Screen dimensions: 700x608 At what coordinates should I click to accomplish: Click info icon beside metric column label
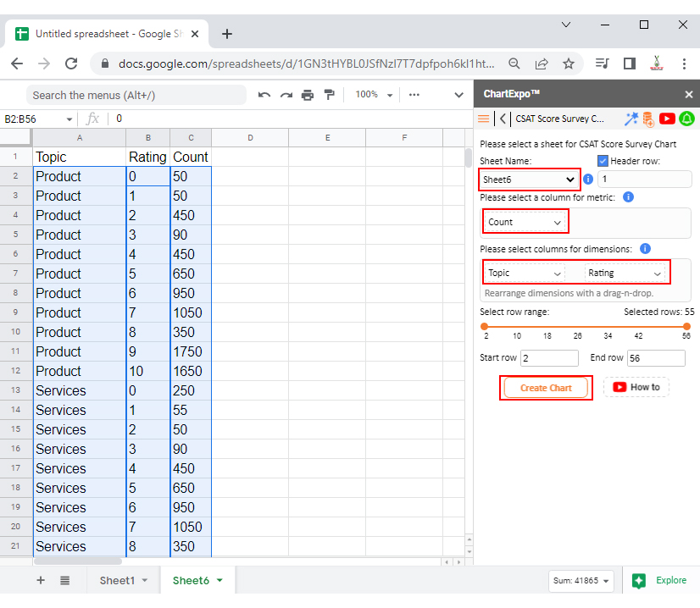628,196
